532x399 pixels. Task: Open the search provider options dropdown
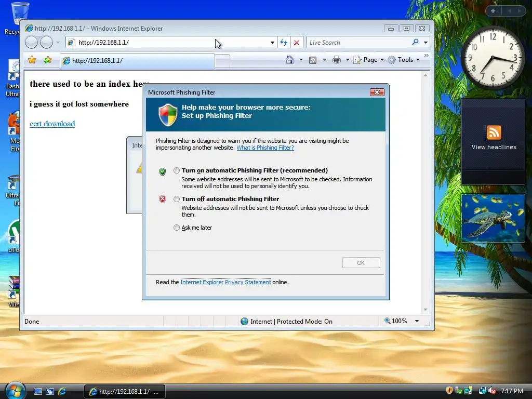425,43
